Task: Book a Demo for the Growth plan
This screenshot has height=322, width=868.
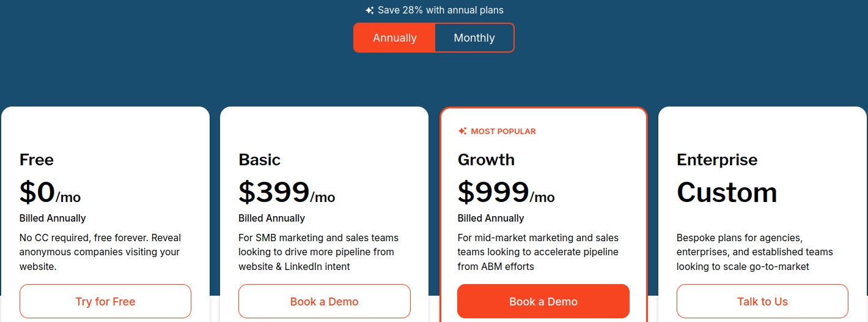Action: [x=543, y=301]
